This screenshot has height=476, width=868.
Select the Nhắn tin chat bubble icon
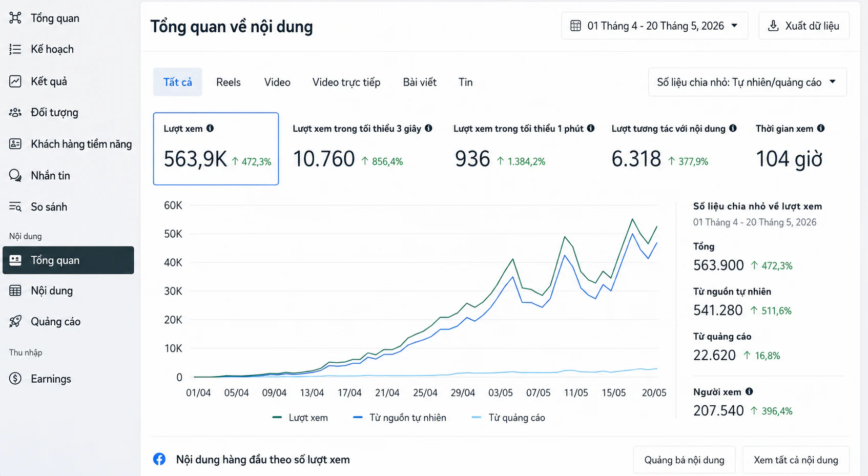(15, 175)
